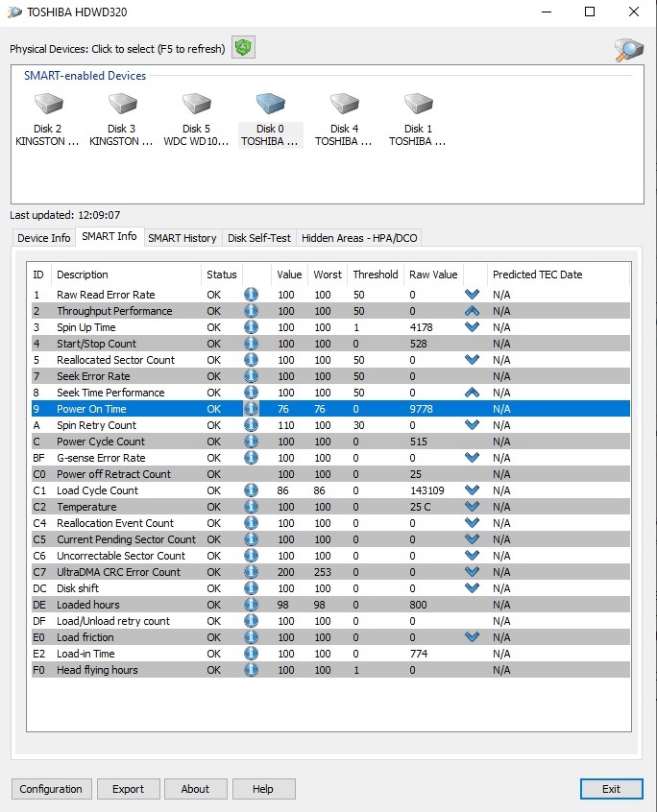Screen dimensions: 657x812
Task: Click up chevron on Seek Time Performance row
Action: (x=472, y=393)
